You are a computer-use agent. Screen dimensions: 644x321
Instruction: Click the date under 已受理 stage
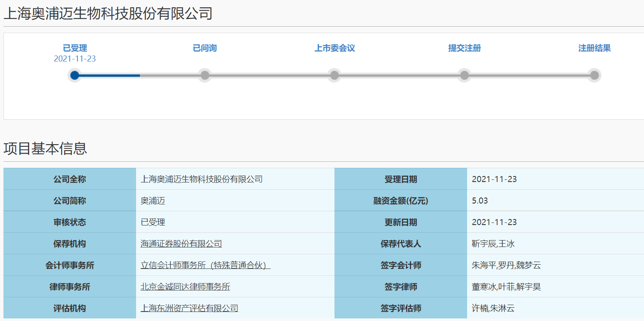point(75,59)
